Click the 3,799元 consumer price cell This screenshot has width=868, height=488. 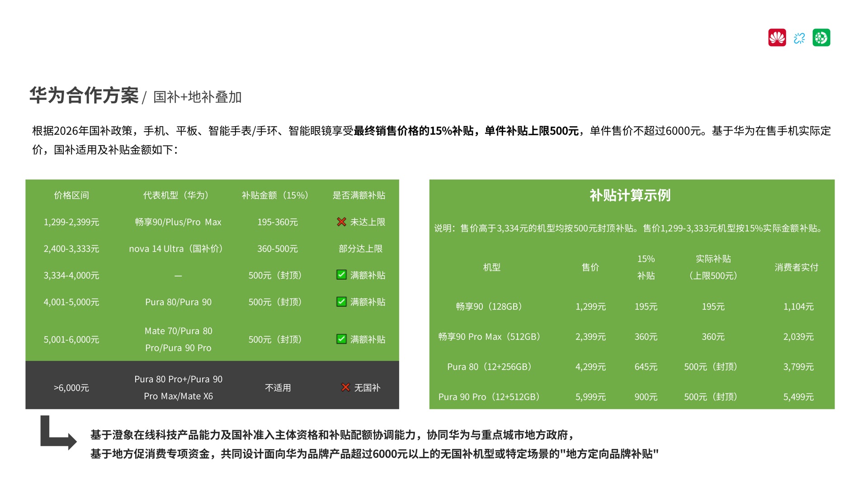click(798, 366)
